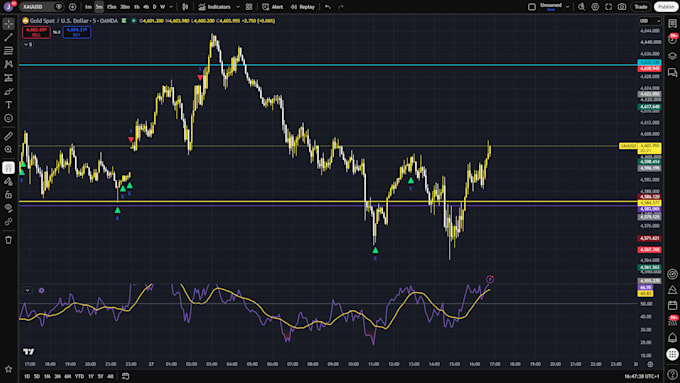Open the forecasting and measurement tools
This screenshot has width=680, height=383.
(8, 78)
